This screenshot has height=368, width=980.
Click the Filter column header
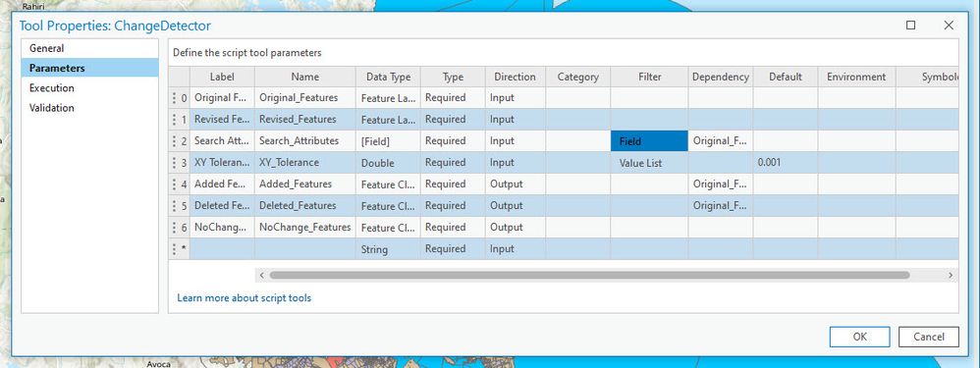(649, 77)
